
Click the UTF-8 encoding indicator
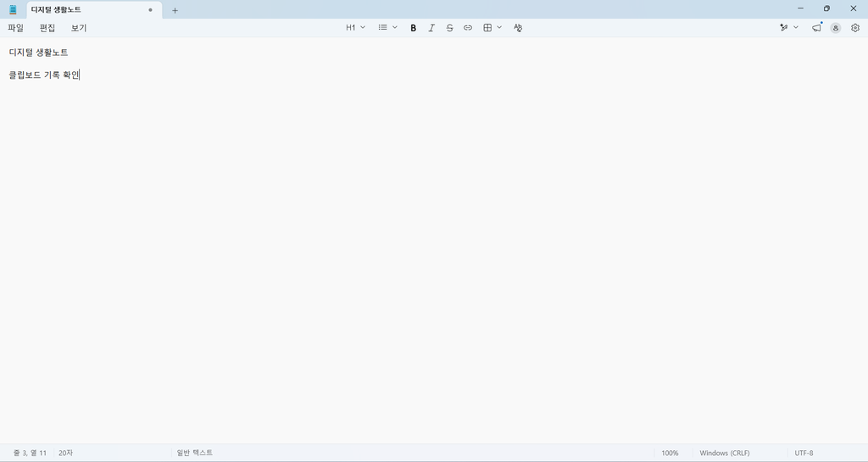804,453
